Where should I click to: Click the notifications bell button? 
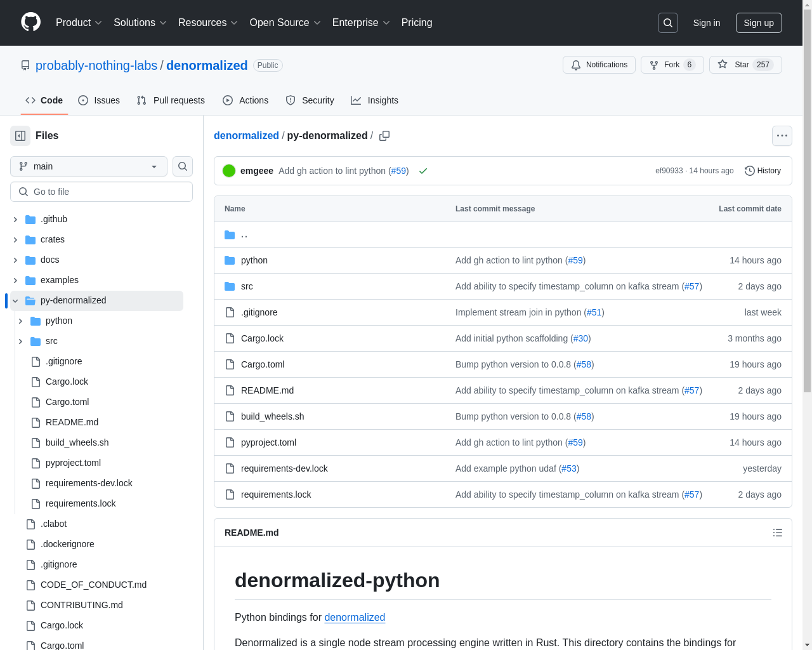(599, 65)
